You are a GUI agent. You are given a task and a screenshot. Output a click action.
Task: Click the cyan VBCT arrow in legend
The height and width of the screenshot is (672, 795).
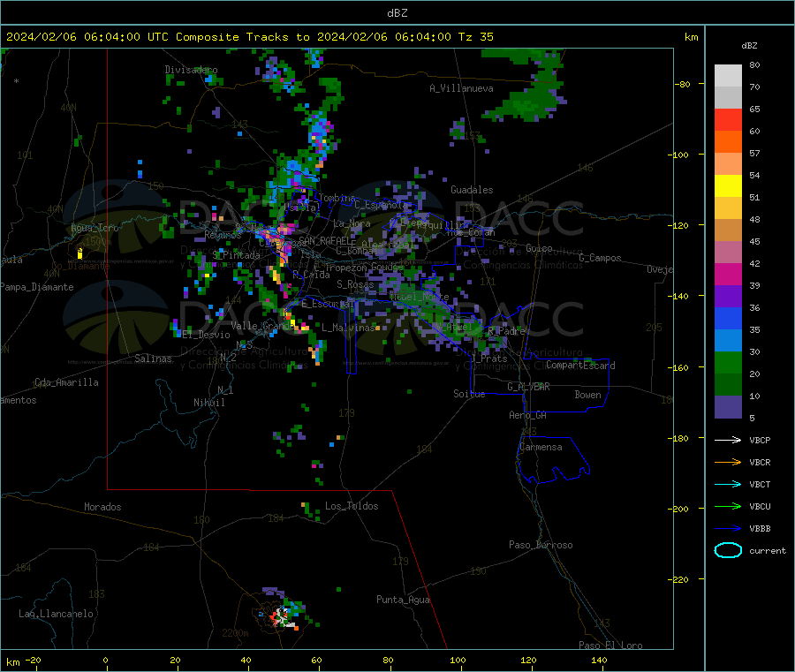tap(728, 484)
